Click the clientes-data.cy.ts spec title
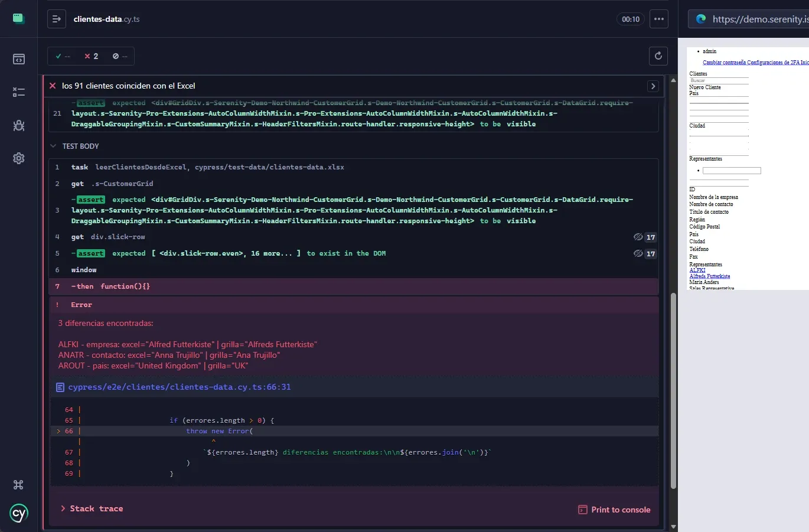 pos(106,19)
